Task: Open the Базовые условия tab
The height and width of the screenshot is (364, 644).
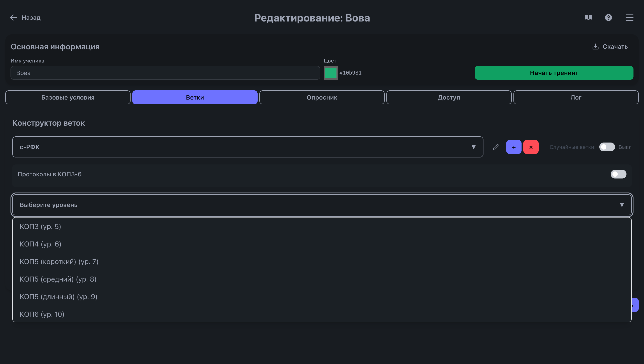Action: click(68, 97)
